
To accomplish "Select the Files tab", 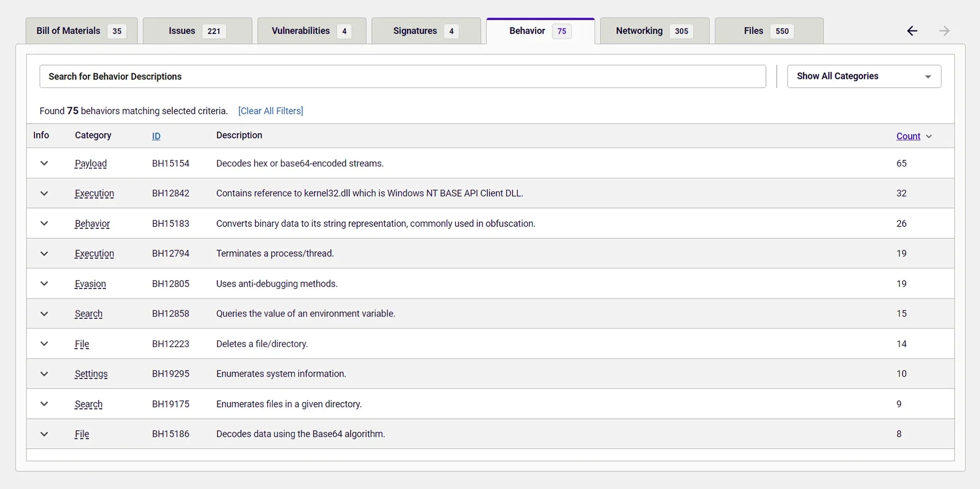I will 769,31.
